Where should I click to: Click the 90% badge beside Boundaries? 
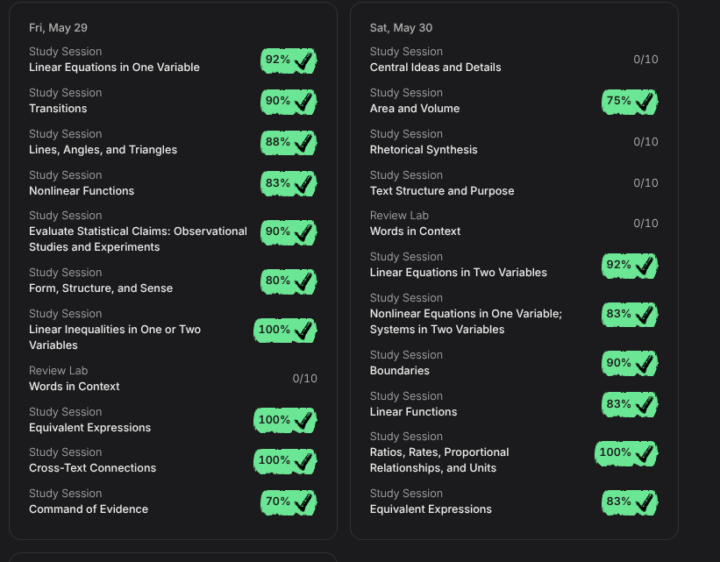click(x=630, y=364)
